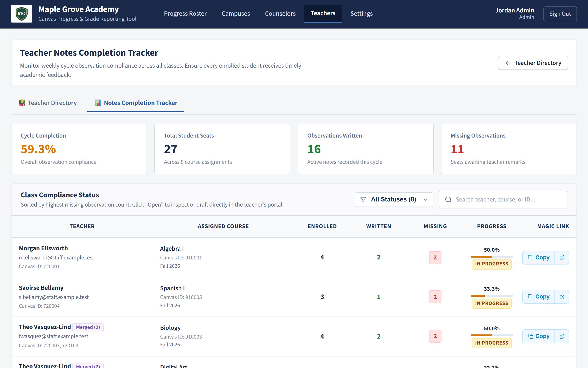Open Saoirse Bellamy's magic link in new tab
The height and width of the screenshot is (368, 588).
[x=562, y=297]
